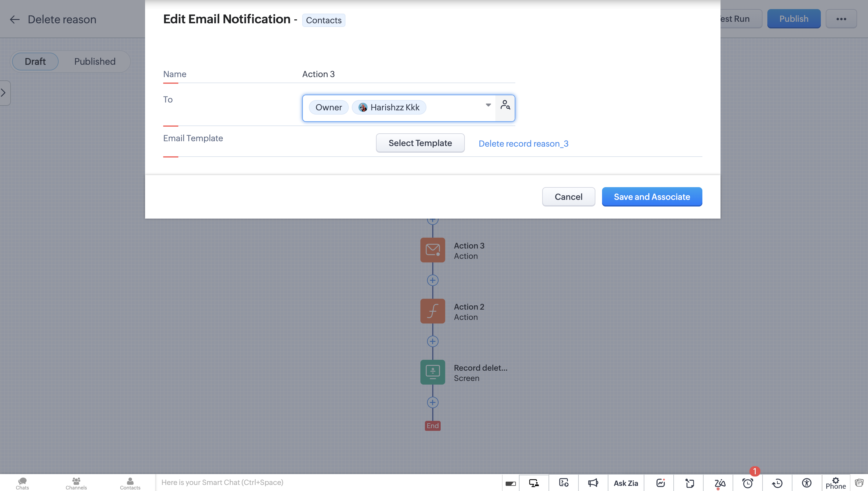Open the Delete record reason_3 template link

[523, 144]
